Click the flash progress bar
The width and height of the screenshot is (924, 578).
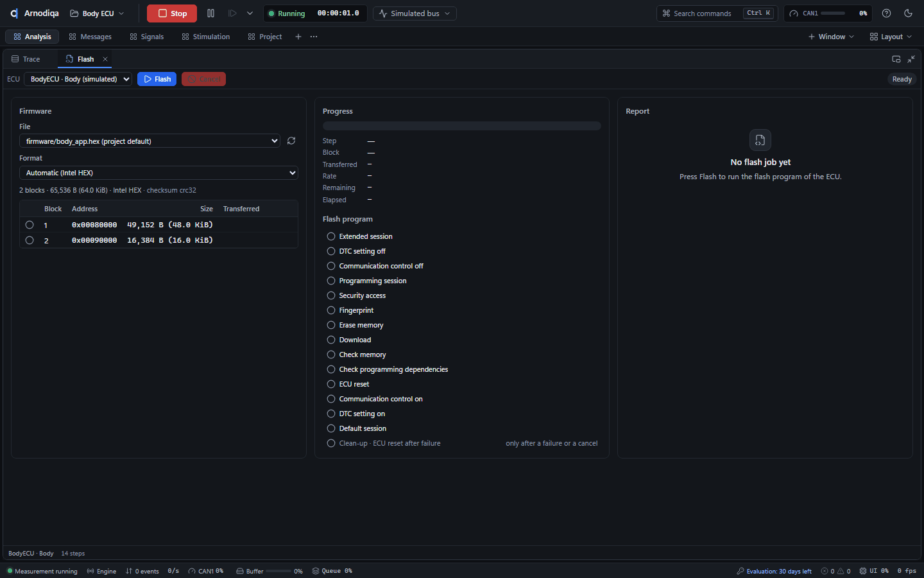462,126
